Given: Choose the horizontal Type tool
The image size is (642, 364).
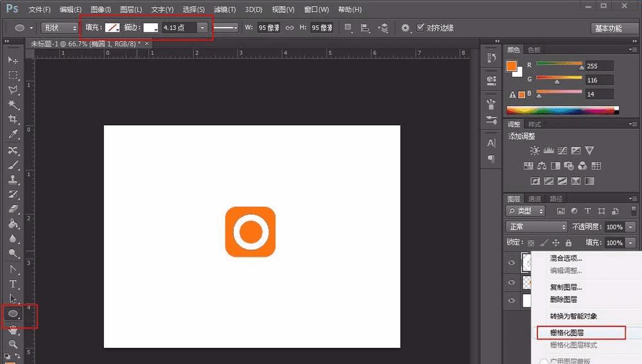Looking at the screenshot, I should pos(13,284).
